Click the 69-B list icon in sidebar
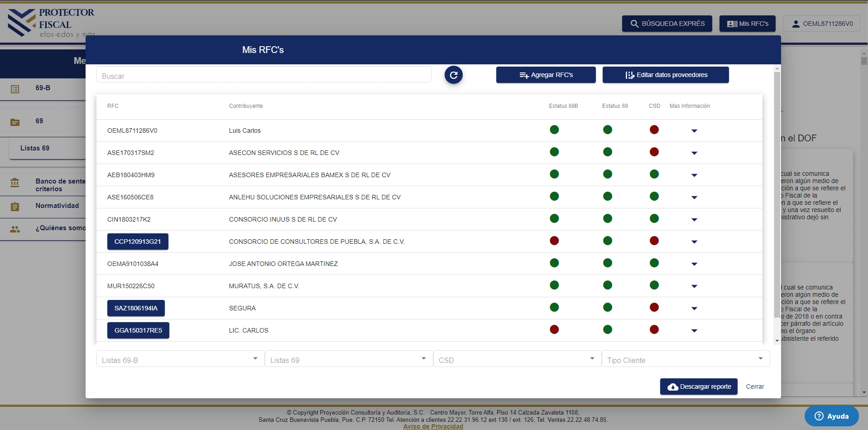This screenshot has height=430, width=868. (x=15, y=89)
